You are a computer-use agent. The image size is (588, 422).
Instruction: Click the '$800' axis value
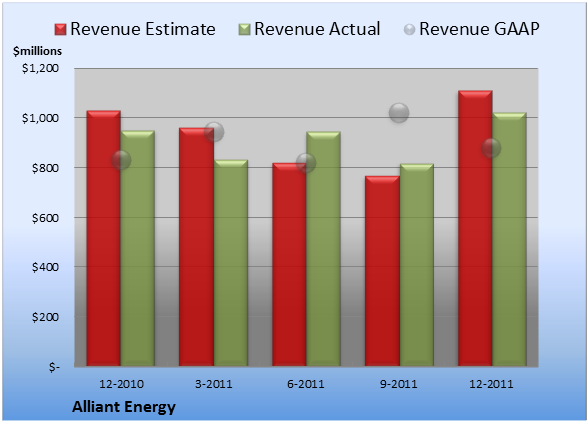[45, 168]
